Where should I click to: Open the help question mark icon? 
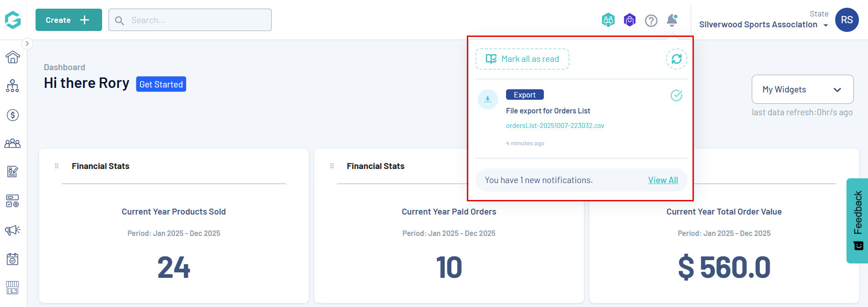[651, 20]
